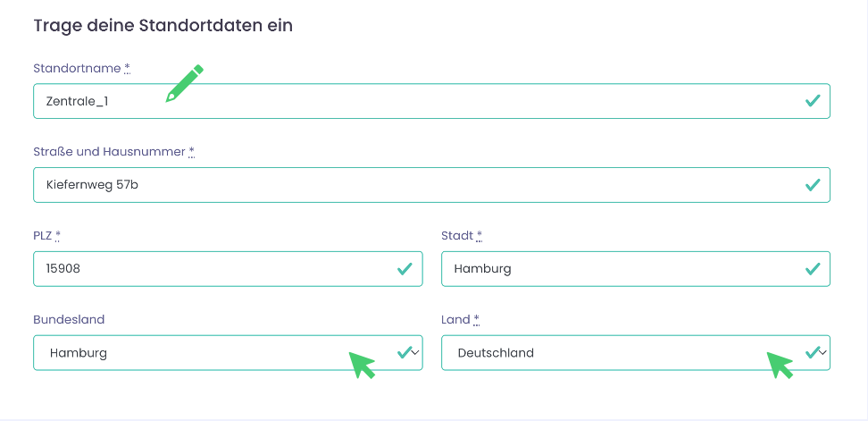Screen dimensions: 868x421
Task: Click the checkmark in the Standortname field
Action: click(812, 101)
